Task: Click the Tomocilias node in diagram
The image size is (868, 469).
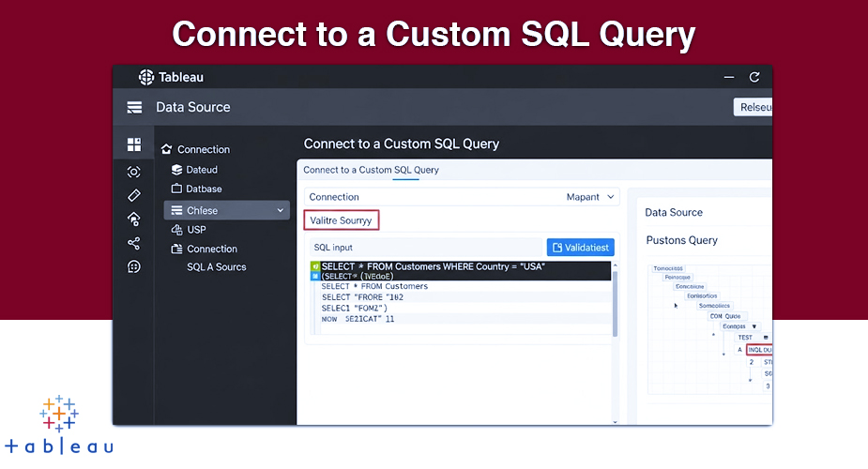Action: point(668,268)
